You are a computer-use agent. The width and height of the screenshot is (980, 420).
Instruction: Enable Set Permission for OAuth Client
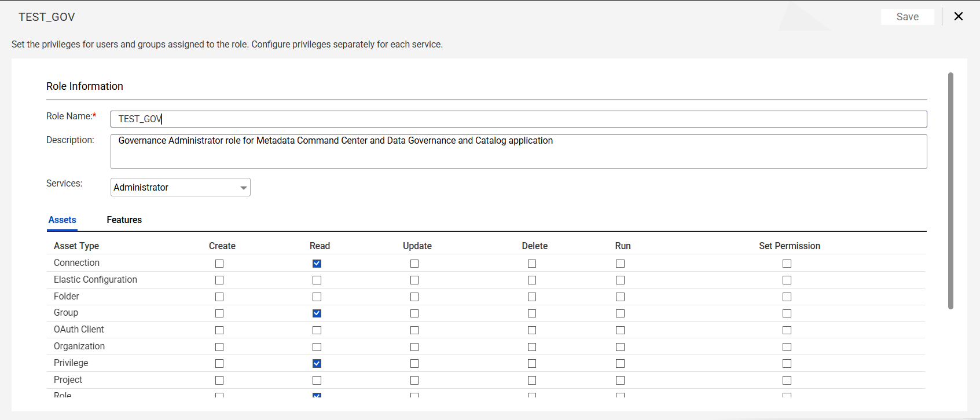pos(787,330)
